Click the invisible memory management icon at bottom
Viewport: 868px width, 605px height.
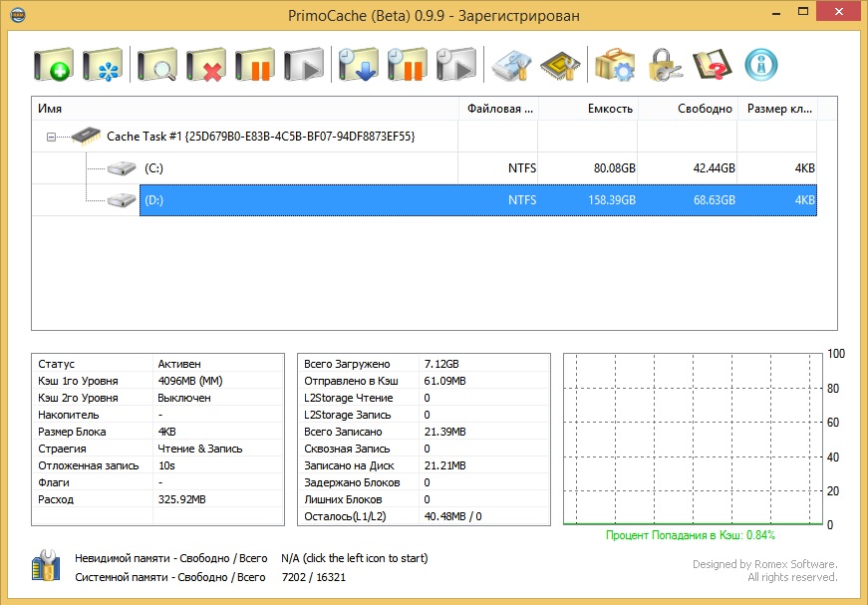coord(46,565)
